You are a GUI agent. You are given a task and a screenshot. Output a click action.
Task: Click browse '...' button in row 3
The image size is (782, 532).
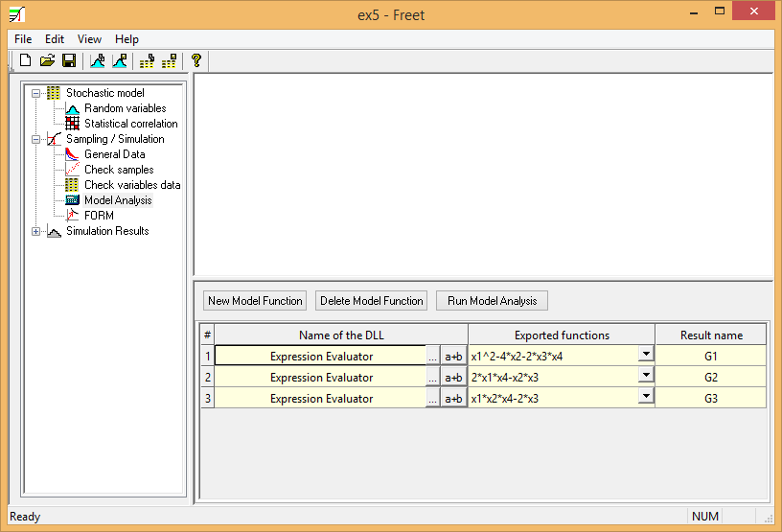432,398
